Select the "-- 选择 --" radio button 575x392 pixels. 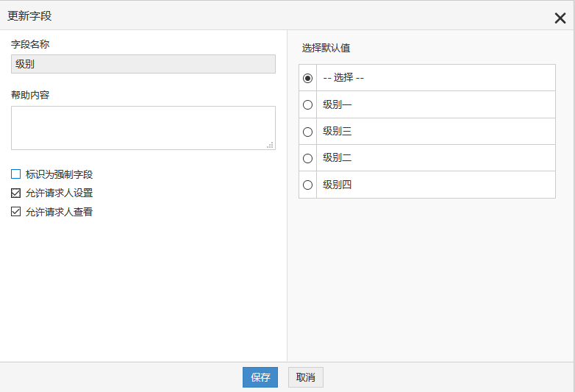pos(308,78)
